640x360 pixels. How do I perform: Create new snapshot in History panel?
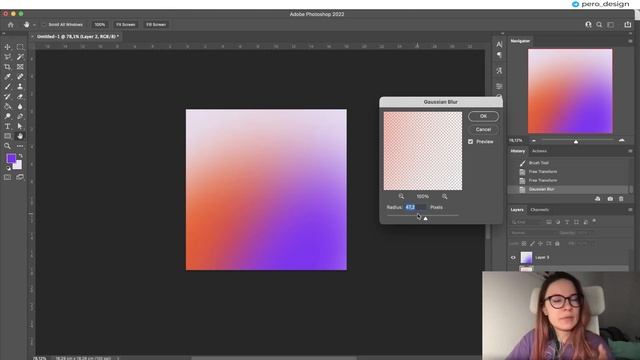click(x=610, y=199)
